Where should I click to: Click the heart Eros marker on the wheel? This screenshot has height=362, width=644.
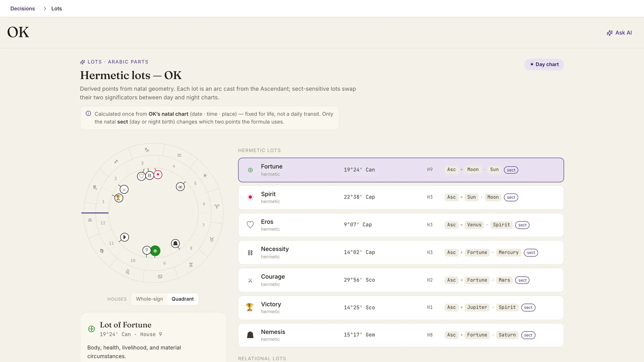click(x=142, y=176)
